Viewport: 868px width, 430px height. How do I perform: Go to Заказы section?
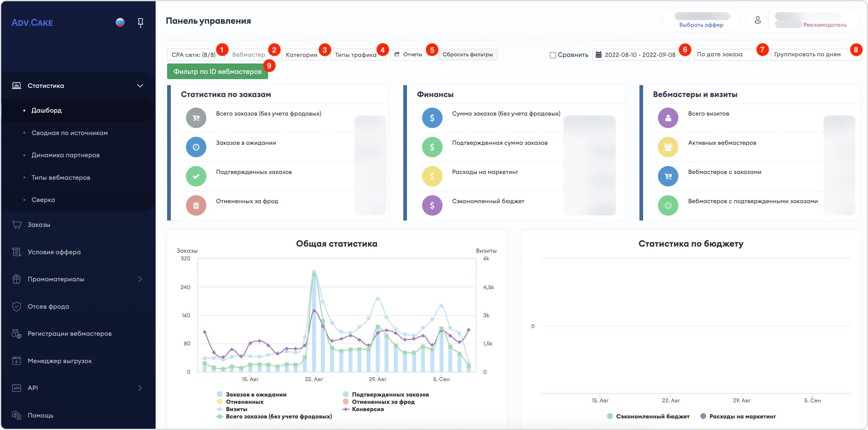[39, 225]
